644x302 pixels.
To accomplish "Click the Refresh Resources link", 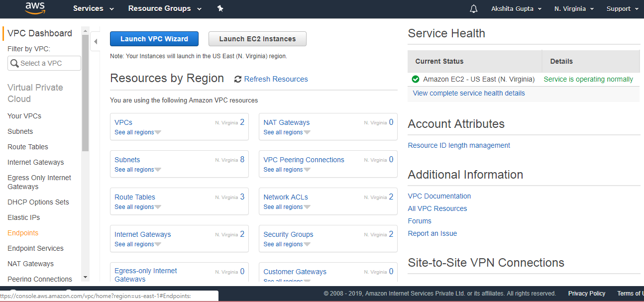I will [276, 79].
